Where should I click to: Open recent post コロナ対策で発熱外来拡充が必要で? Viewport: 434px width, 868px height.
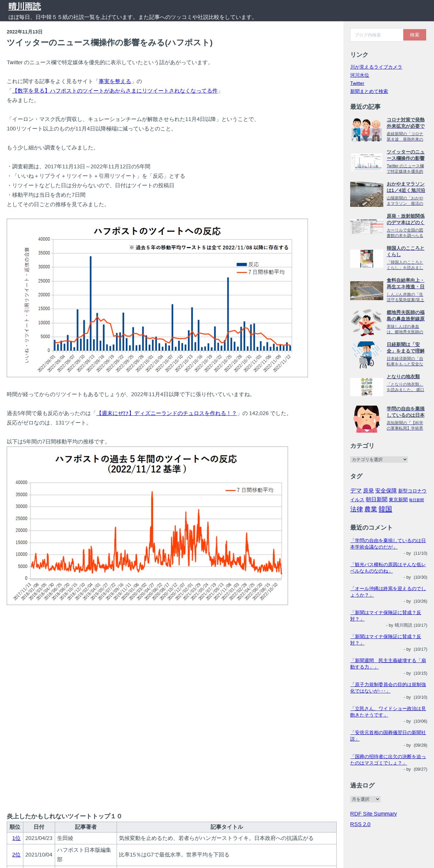coord(405,123)
